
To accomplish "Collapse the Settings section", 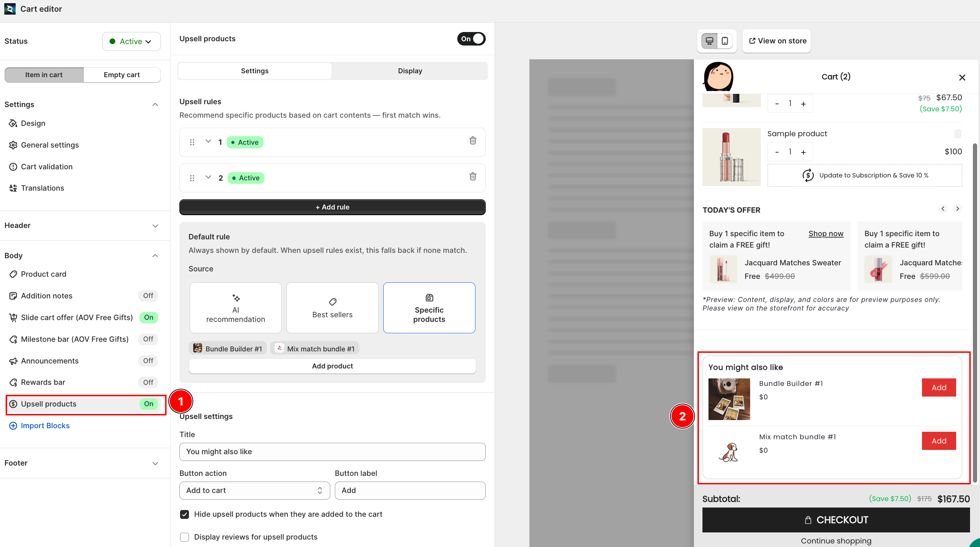I will point(155,105).
